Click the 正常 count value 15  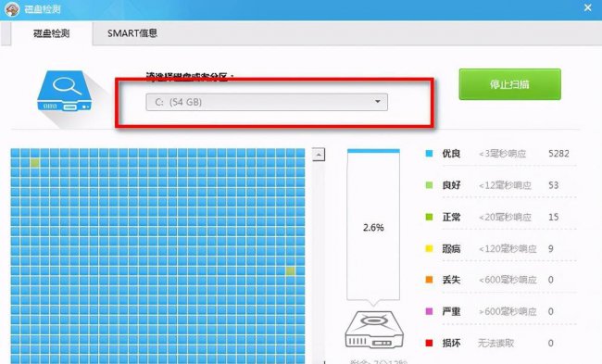(x=553, y=217)
